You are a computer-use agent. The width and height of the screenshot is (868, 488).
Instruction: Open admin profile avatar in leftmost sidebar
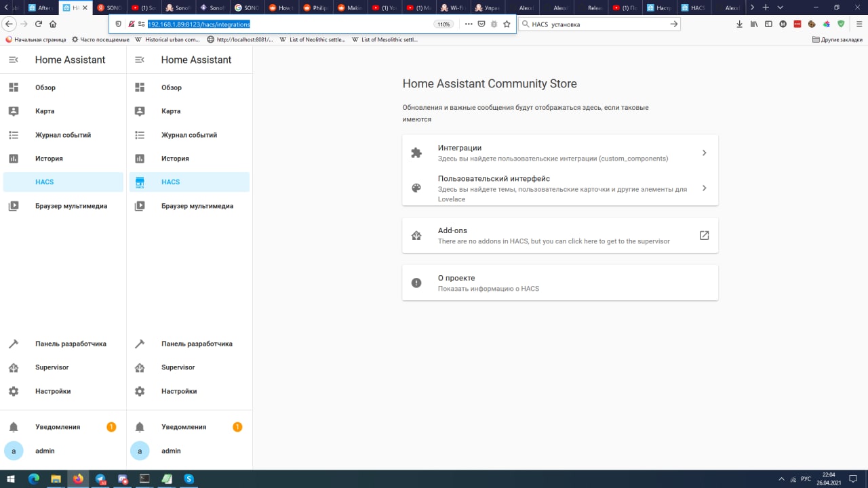tap(14, 451)
